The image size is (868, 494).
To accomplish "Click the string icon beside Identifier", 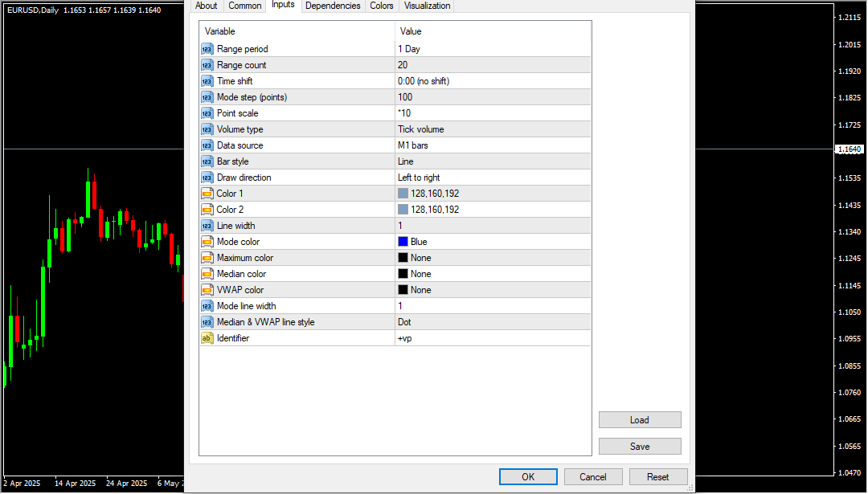I will (207, 338).
